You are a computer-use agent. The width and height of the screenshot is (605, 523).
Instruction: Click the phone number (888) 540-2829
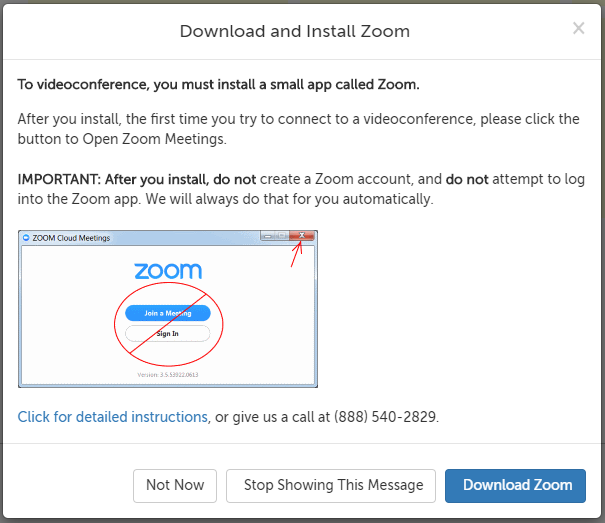[x=385, y=416]
